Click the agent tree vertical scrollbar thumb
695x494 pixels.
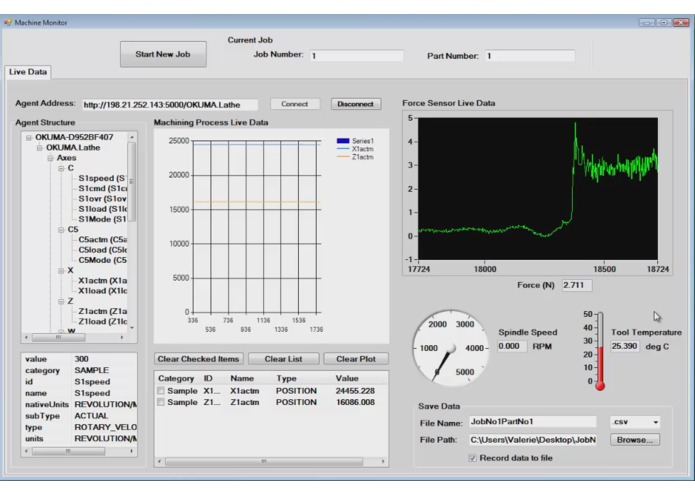click(132, 182)
